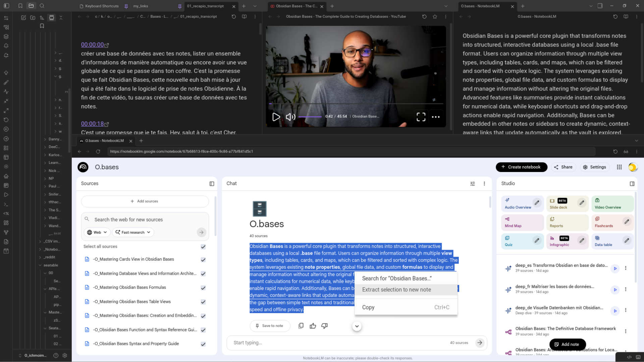Give the response a thumbs down
The image size is (644, 362).
pyautogui.click(x=324, y=326)
